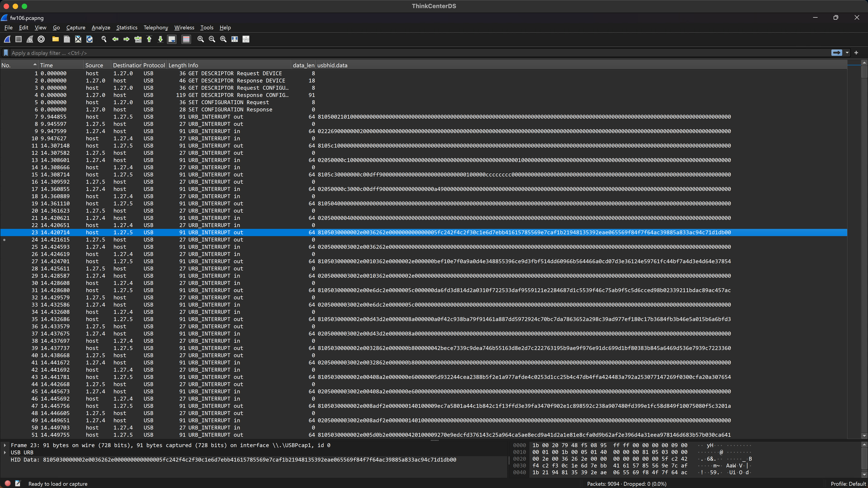The image size is (868, 488).
Task: Go forward in packet history arrow
Action: (x=126, y=39)
